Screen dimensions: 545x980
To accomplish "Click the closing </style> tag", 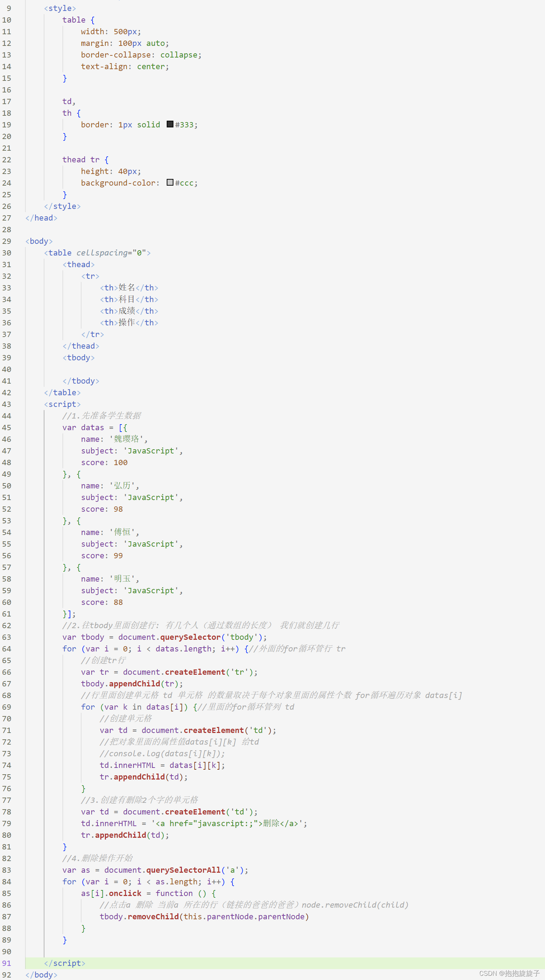I will (x=62, y=206).
